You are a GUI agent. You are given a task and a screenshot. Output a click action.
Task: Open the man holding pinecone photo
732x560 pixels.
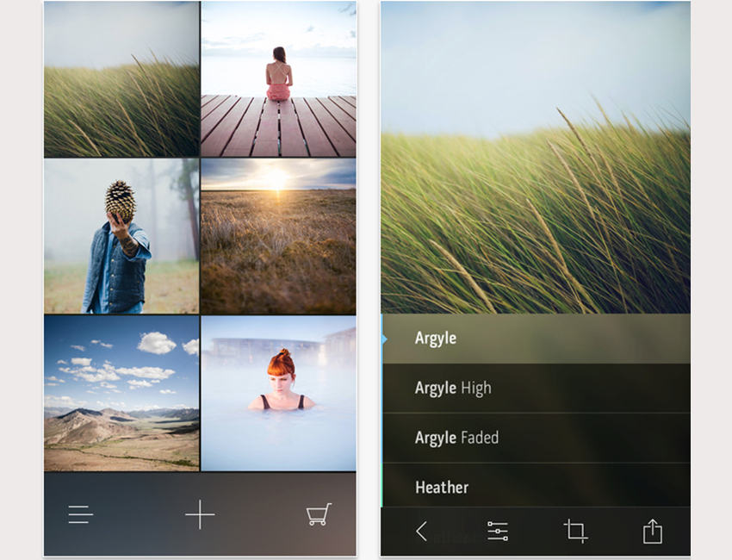(x=121, y=236)
